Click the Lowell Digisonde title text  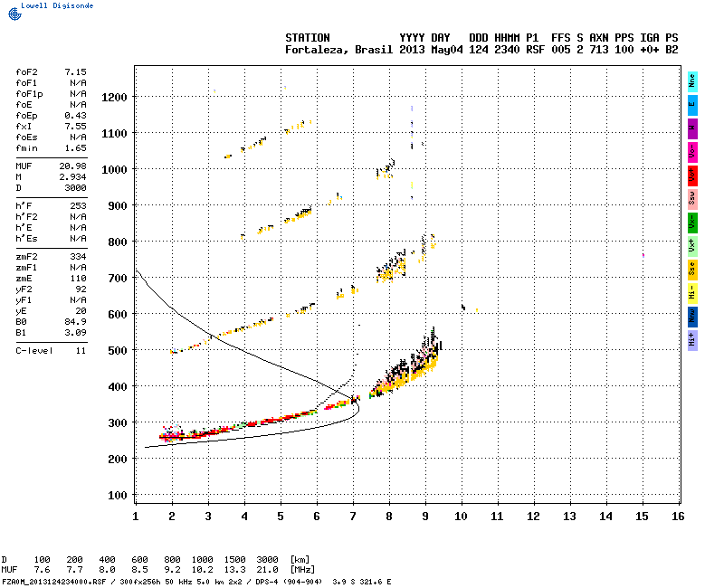pos(50,5)
